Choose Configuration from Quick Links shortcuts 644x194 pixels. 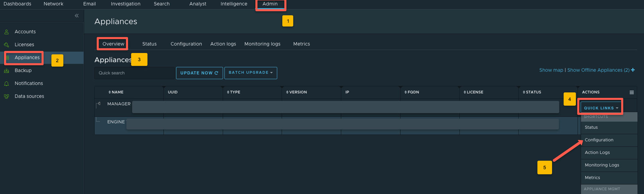click(x=609, y=140)
